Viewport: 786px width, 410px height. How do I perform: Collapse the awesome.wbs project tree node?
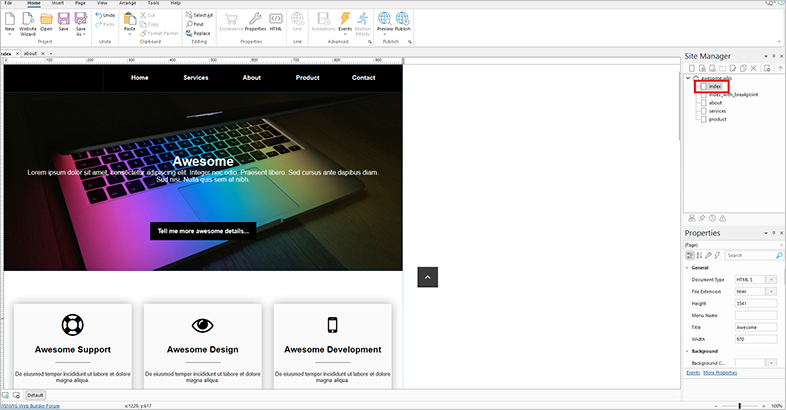(688, 78)
